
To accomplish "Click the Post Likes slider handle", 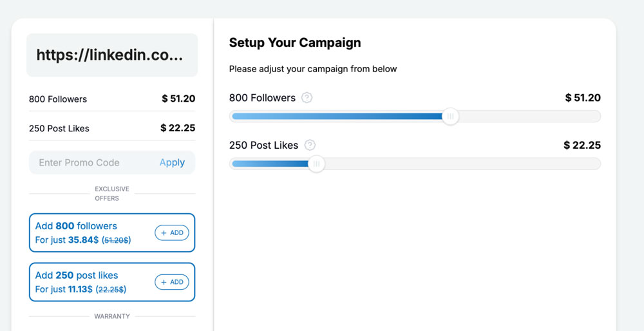I will pyautogui.click(x=316, y=164).
